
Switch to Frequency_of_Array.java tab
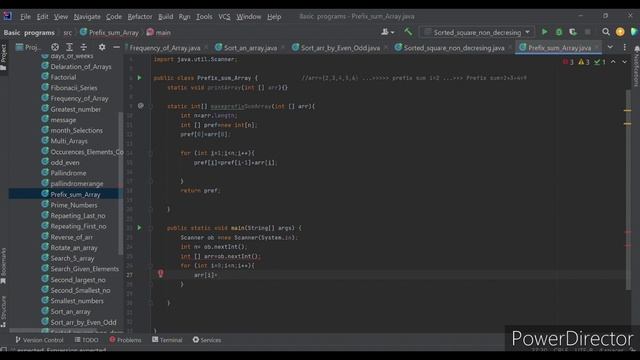(165, 48)
